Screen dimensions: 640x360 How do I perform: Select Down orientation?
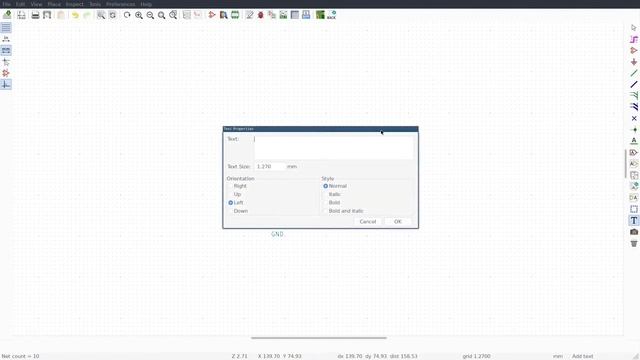(x=238, y=211)
